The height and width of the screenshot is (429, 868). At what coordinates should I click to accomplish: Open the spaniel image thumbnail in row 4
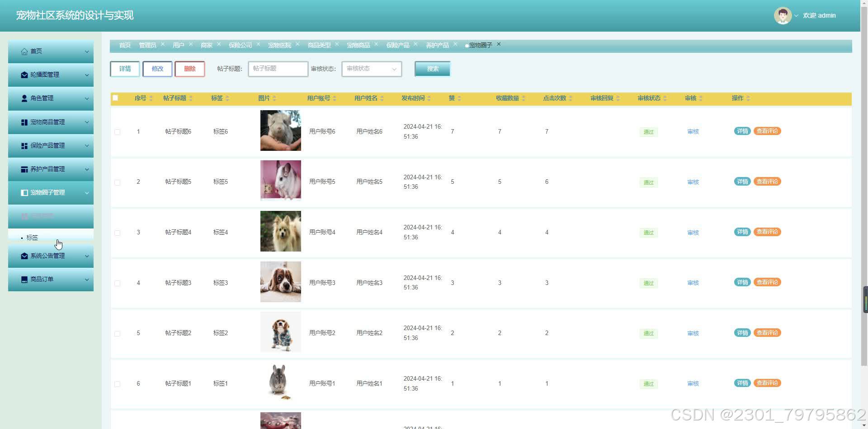tap(281, 282)
